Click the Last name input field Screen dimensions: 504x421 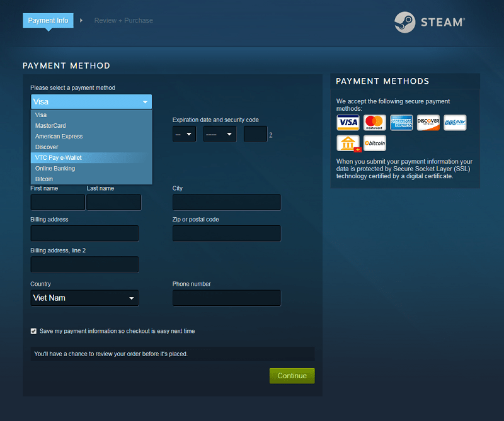[x=114, y=202]
